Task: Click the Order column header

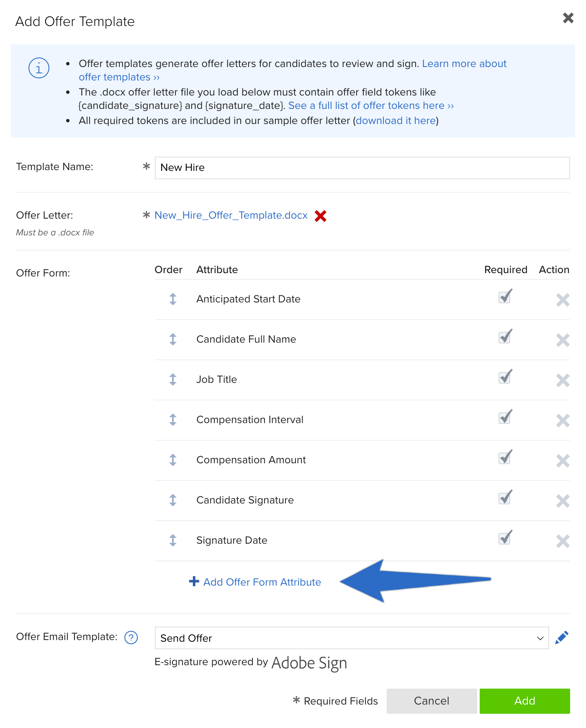Action: pos(169,270)
